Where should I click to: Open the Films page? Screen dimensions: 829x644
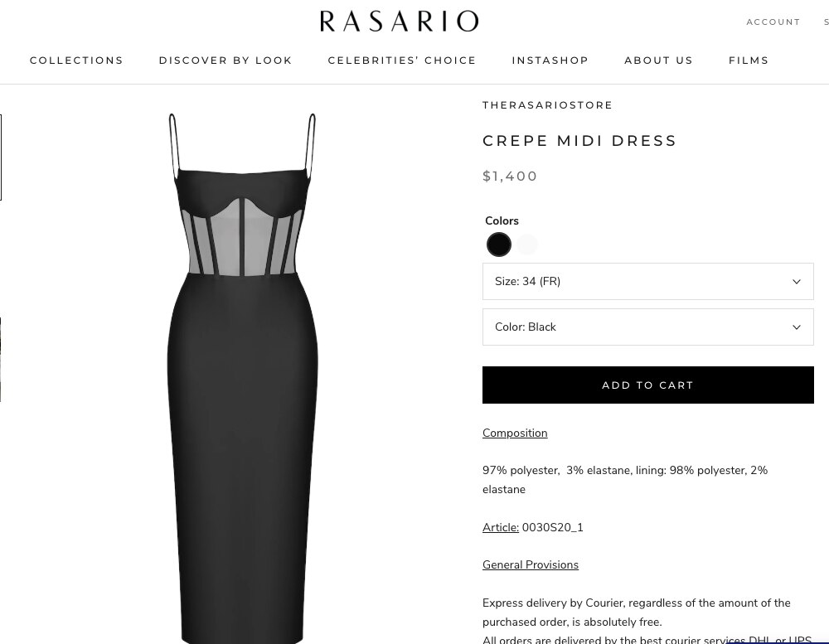pyautogui.click(x=748, y=61)
